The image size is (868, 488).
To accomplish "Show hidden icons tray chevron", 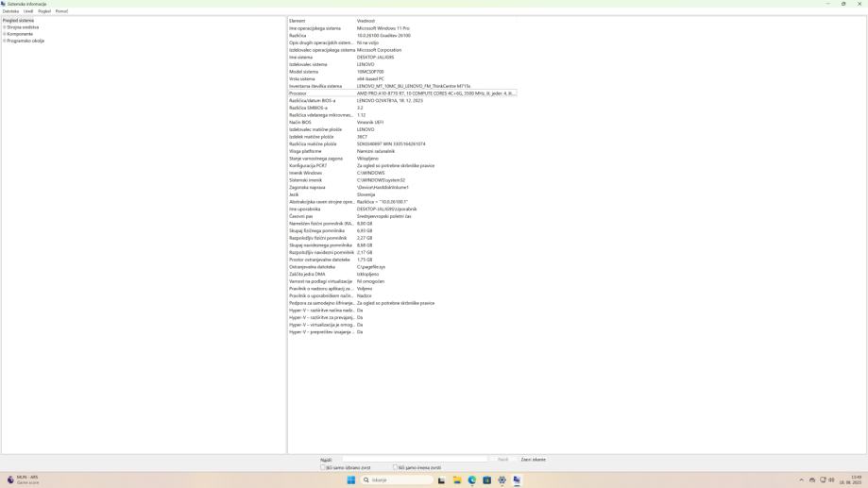I will 802,480.
